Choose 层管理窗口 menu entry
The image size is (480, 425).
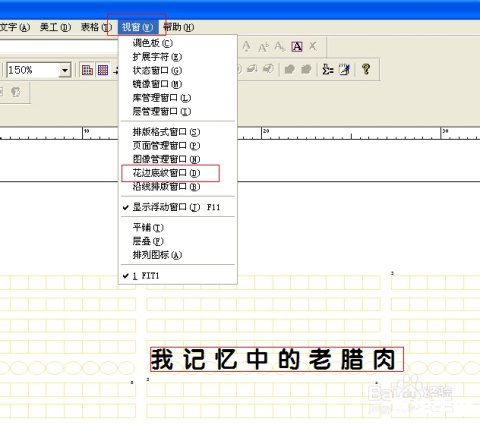pyautogui.click(x=178, y=111)
